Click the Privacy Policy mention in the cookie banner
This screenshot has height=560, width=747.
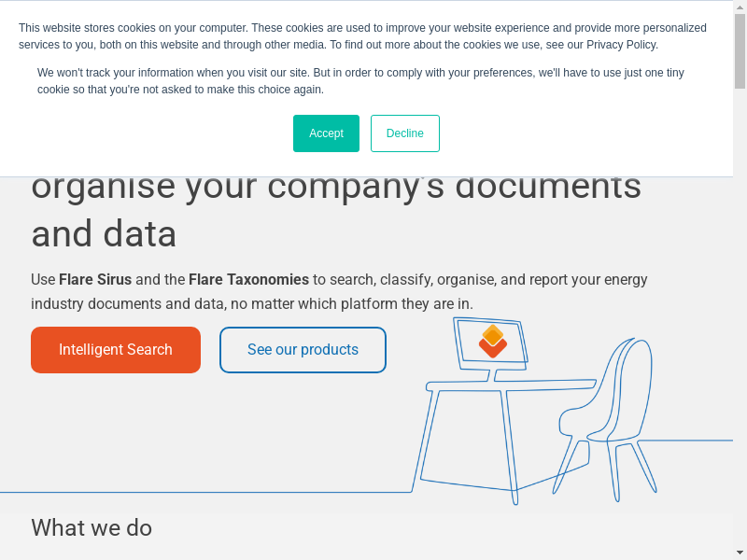click(623, 45)
